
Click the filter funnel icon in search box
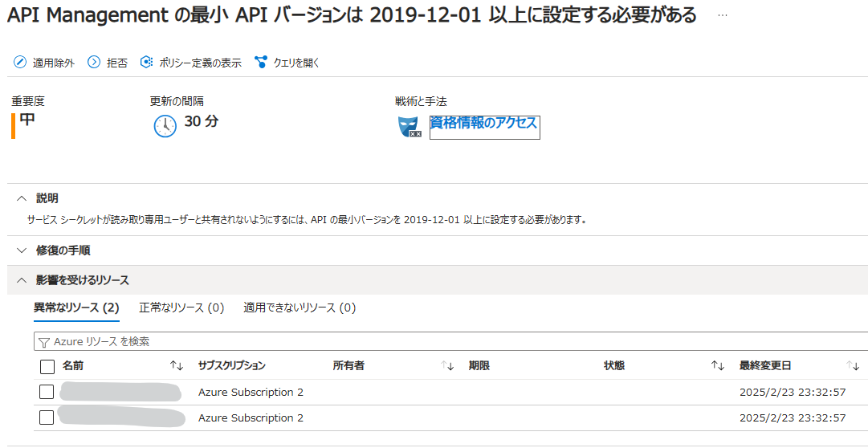click(x=45, y=342)
